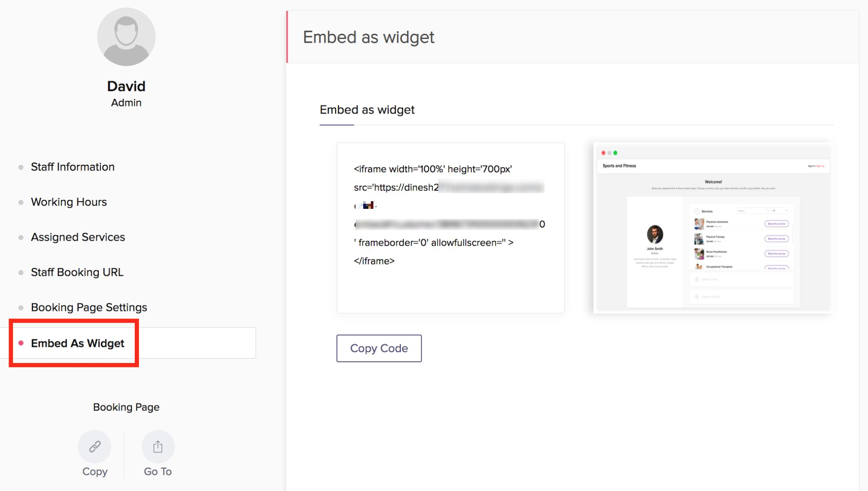
Task: Open Staff Information section
Action: point(72,167)
